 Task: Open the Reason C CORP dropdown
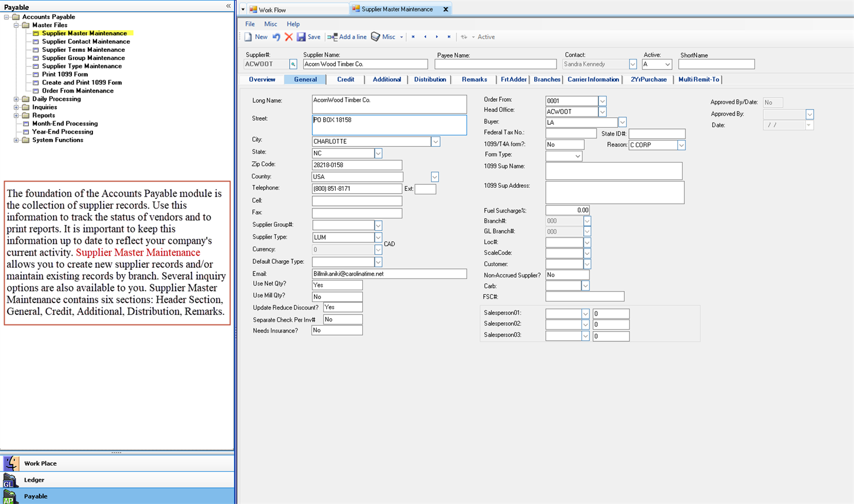[x=681, y=145]
